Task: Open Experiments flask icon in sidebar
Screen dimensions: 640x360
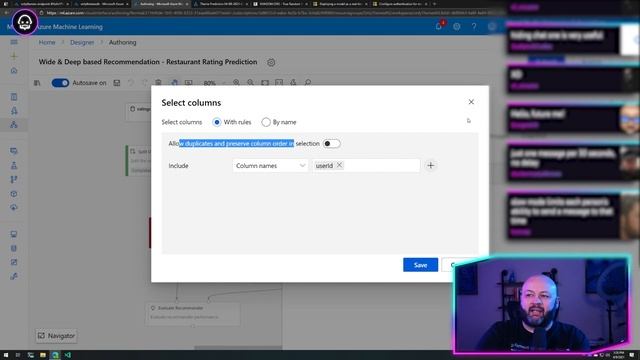Action: point(14,165)
